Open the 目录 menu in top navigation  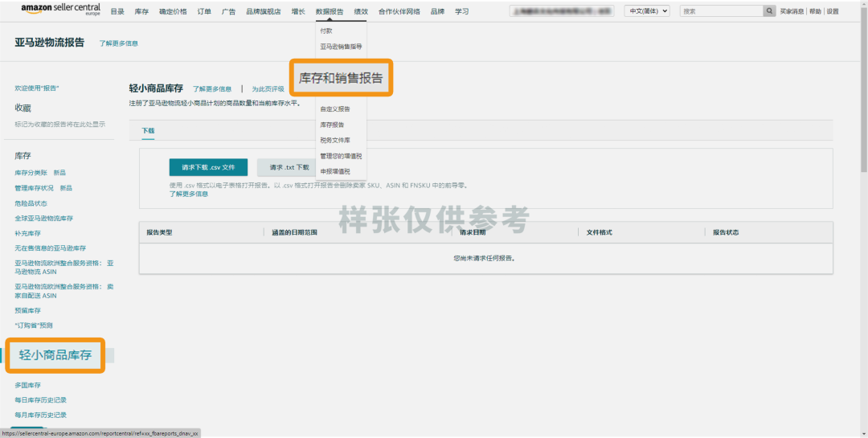117,11
